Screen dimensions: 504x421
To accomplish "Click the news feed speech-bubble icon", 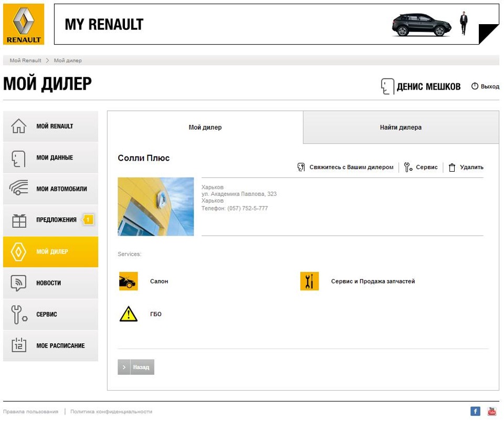I will (x=18, y=283).
